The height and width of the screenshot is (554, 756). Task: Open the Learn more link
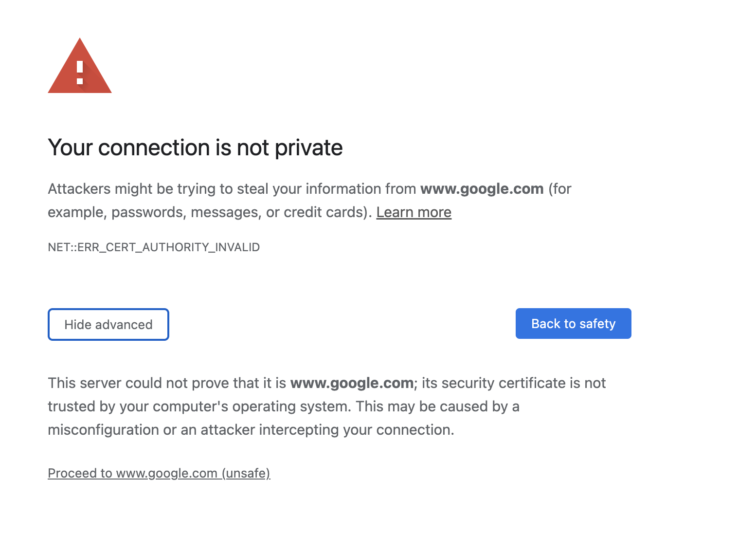tap(414, 212)
